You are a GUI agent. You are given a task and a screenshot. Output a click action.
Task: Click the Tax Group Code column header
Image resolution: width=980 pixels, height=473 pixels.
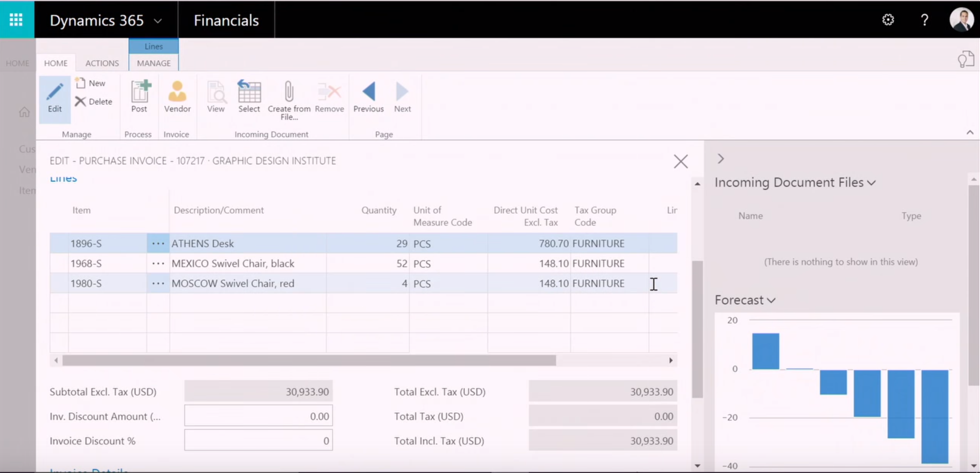click(x=595, y=216)
